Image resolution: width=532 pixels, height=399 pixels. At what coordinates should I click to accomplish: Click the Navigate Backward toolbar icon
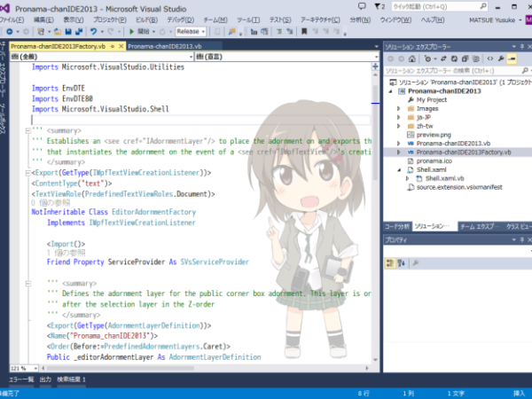point(10,32)
